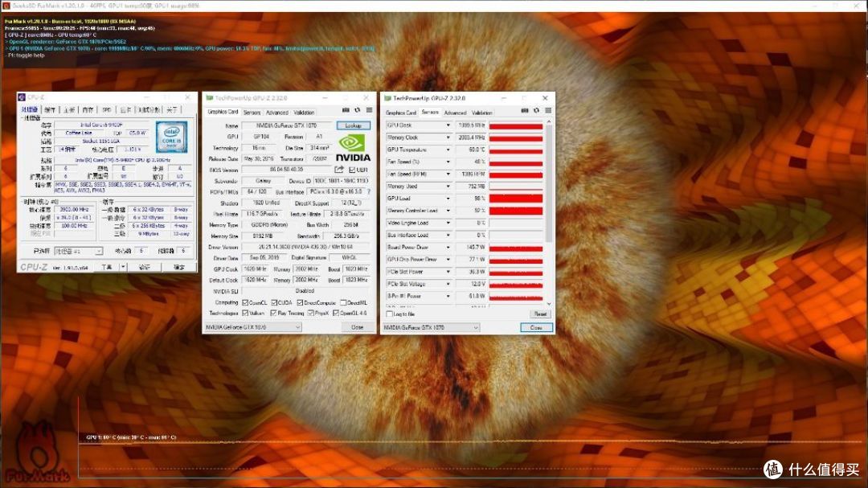
Task: Click the GPU name field showing GeForce GTX 1070
Action: 287,125
